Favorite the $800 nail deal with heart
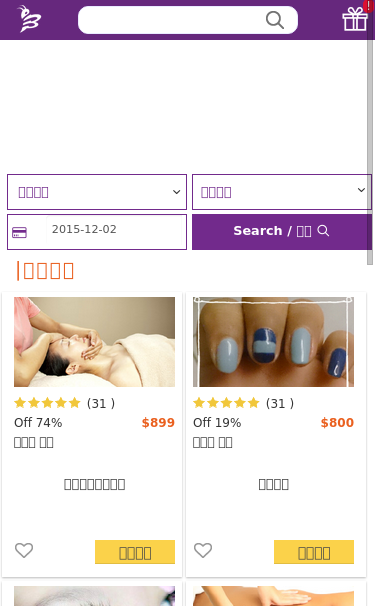The height and width of the screenshot is (606, 375). coord(203,550)
